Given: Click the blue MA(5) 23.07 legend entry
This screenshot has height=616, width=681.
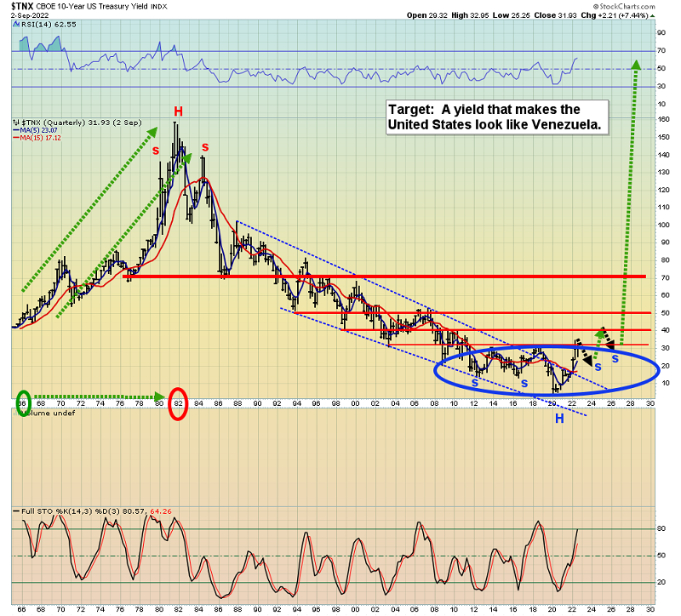Looking at the screenshot, I should pyautogui.click(x=37, y=130).
